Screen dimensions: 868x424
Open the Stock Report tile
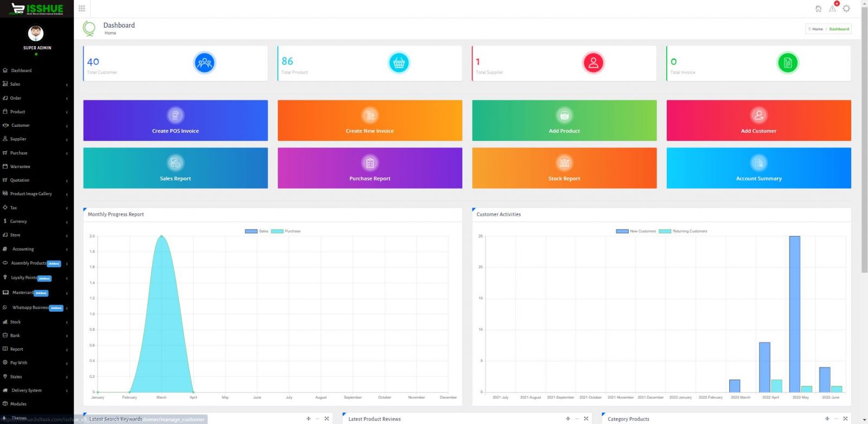564,168
